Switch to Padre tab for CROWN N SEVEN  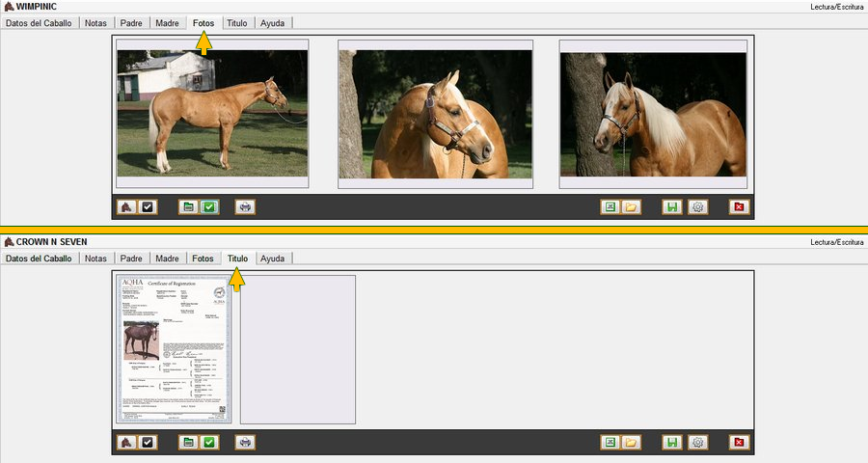tap(131, 259)
